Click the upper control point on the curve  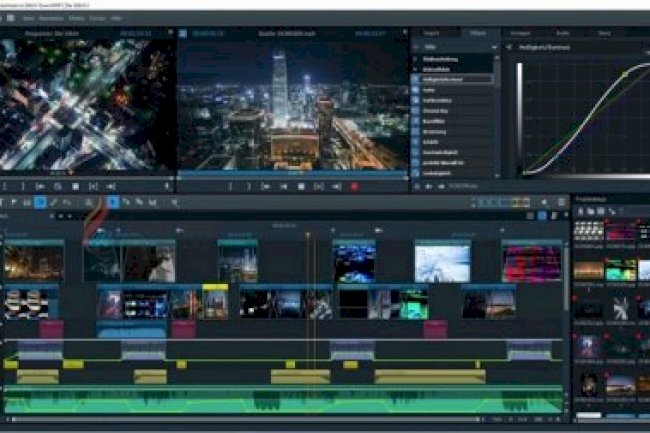click(x=625, y=74)
